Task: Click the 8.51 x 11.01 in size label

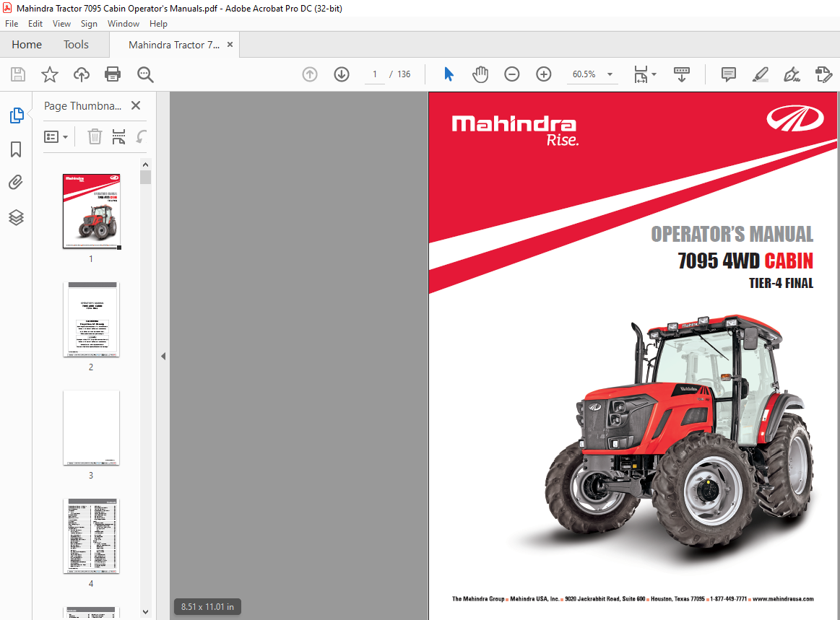Action: pos(207,606)
